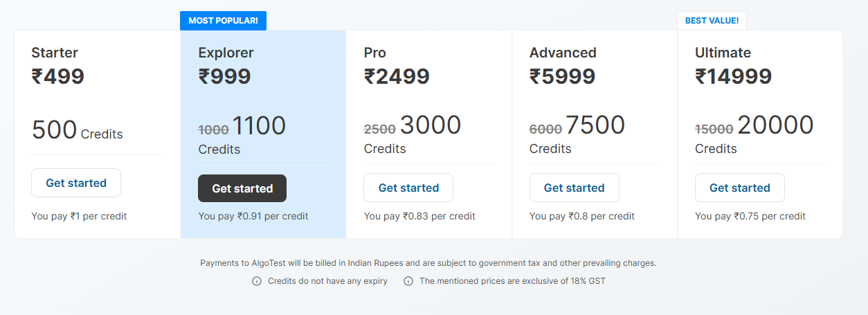
Task: Click You pay ₹0.75 per credit text
Action: pyautogui.click(x=750, y=216)
